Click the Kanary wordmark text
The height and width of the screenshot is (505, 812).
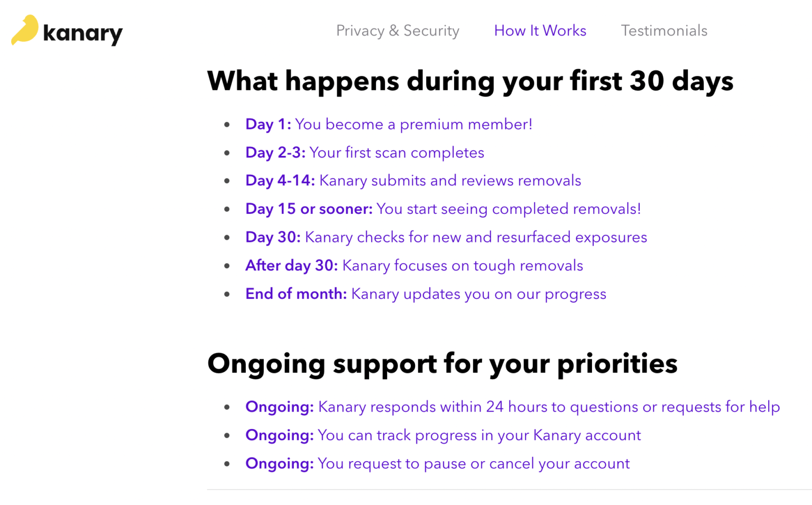84,32
